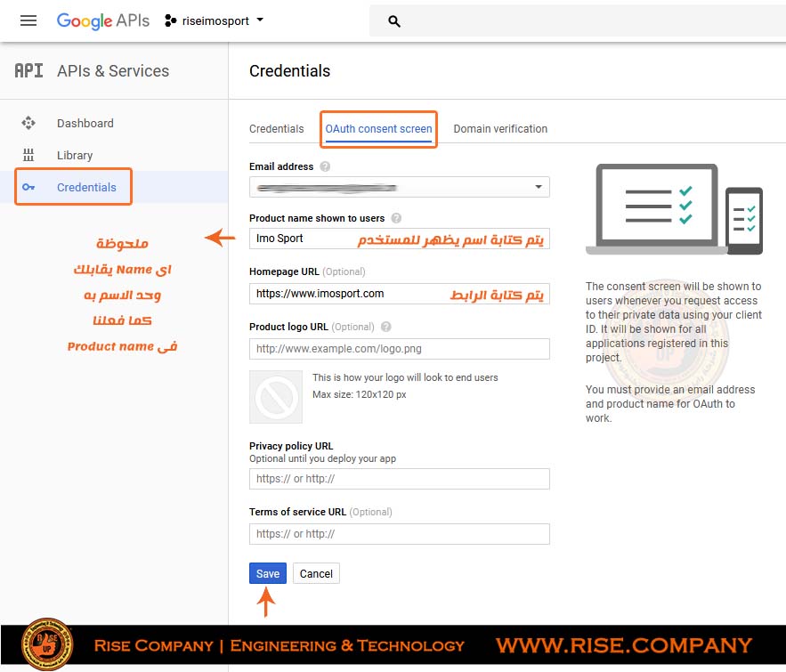
Task: Focus the Privacy policy URL field
Action: [x=399, y=479]
